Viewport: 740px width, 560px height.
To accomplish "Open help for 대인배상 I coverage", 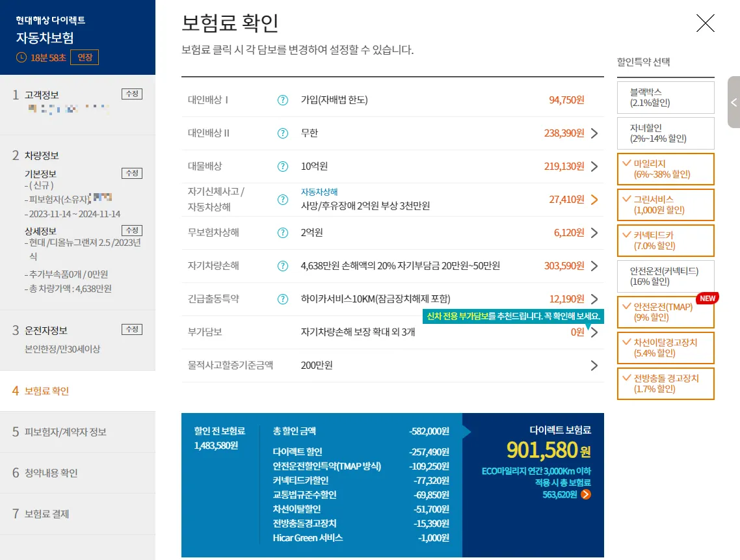I will click(x=283, y=100).
